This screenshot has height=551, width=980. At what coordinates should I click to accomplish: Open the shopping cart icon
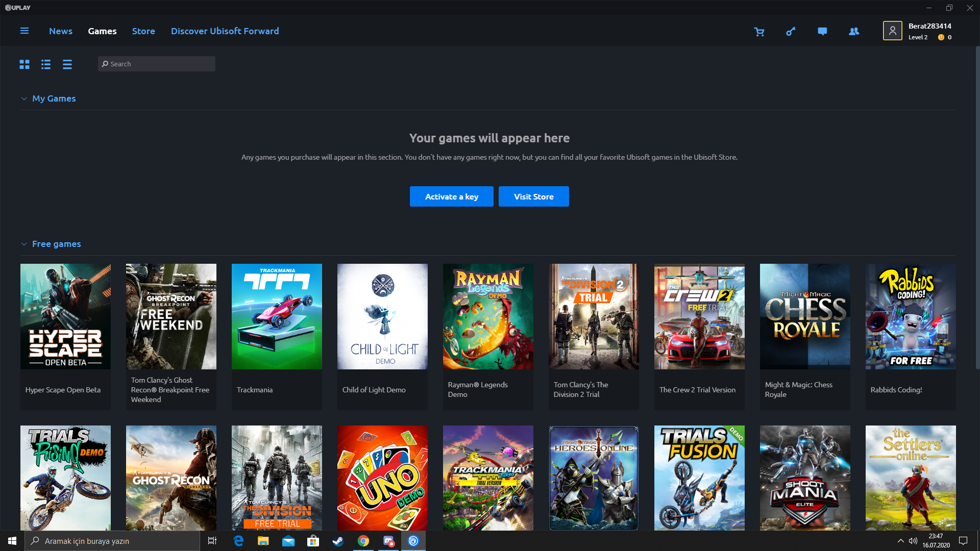759,32
